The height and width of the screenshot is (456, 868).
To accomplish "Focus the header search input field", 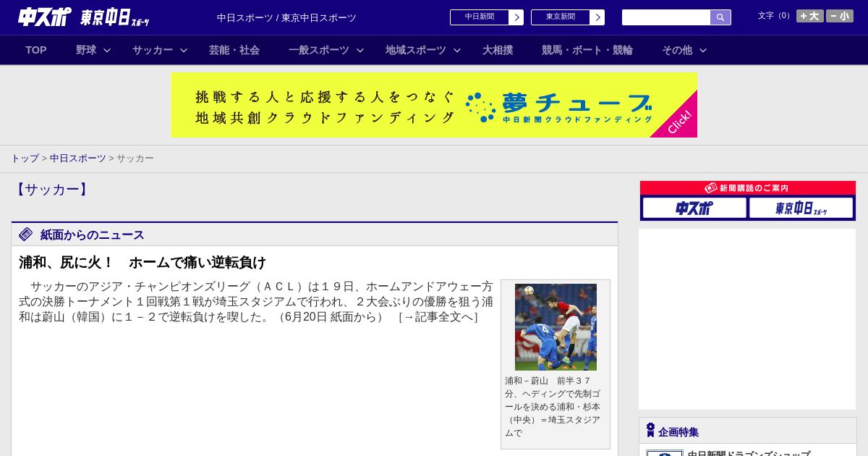I will (x=666, y=17).
